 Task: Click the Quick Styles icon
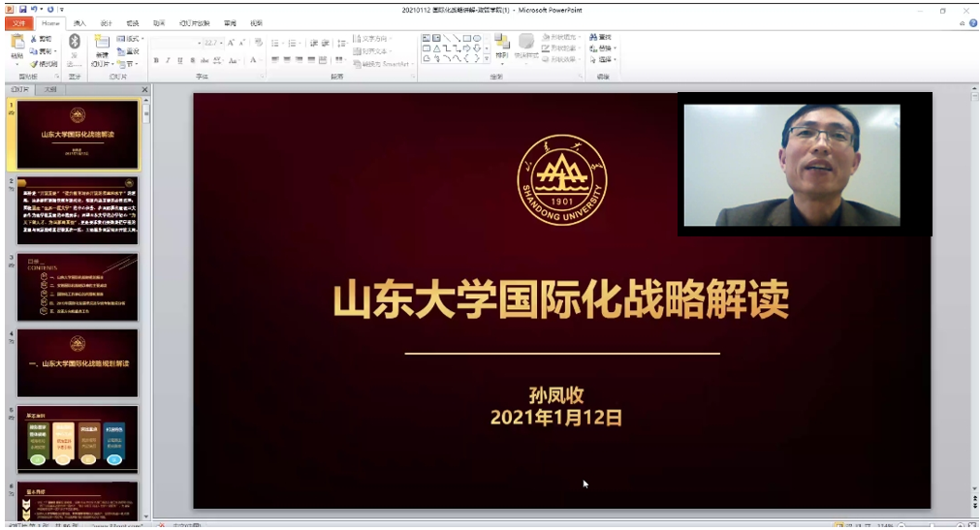pos(525,46)
